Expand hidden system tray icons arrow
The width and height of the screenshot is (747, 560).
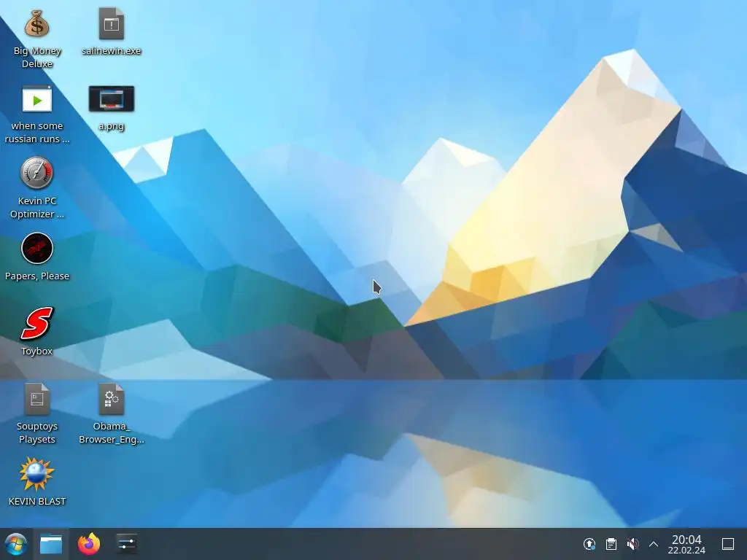pos(654,544)
